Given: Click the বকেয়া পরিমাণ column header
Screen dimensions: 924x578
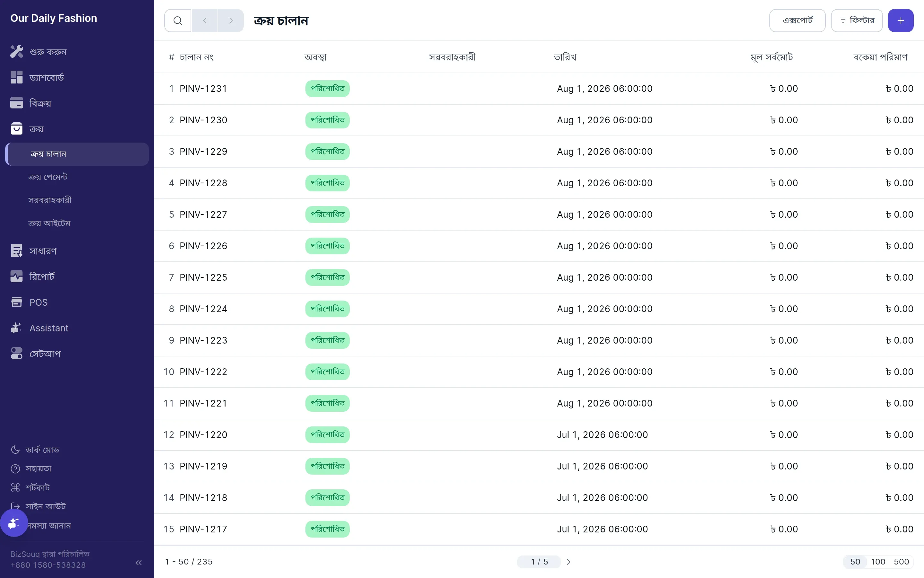Looking at the screenshot, I should [x=880, y=57].
